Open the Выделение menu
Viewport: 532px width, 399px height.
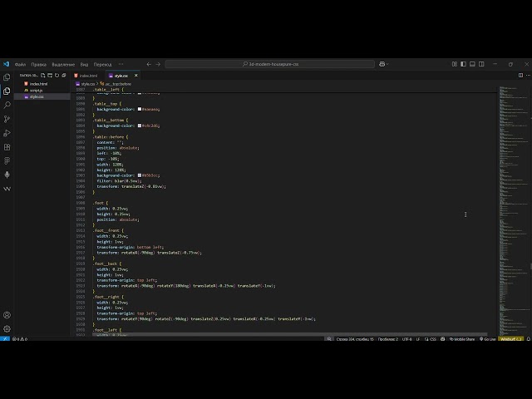[63, 64]
